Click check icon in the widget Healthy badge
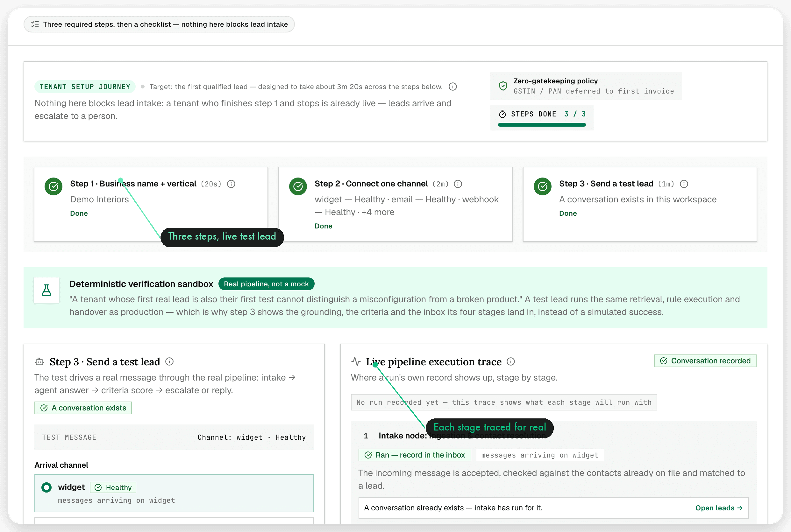The width and height of the screenshot is (791, 532). pos(98,488)
